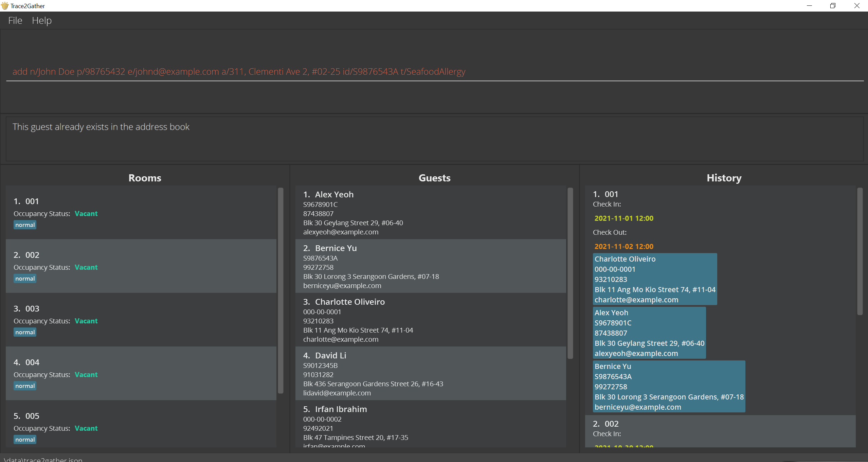Click the Vacant status of room 004

[x=86, y=374]
